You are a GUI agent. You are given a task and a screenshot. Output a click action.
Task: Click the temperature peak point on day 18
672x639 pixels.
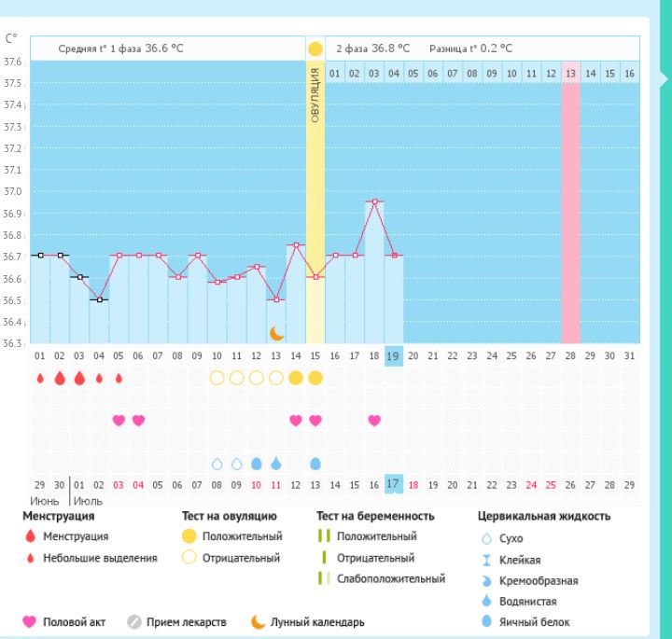point(374,201)
